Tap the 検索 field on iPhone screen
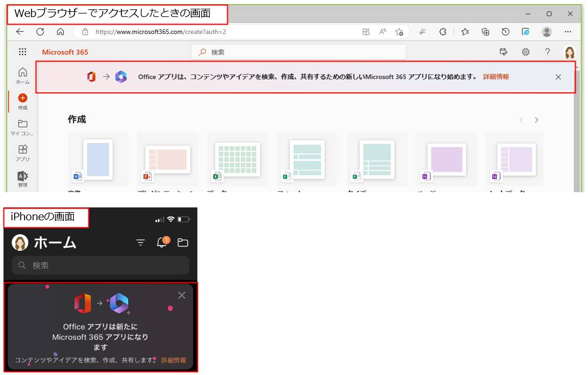Screen dimensions: 588x375 point(101,265)
